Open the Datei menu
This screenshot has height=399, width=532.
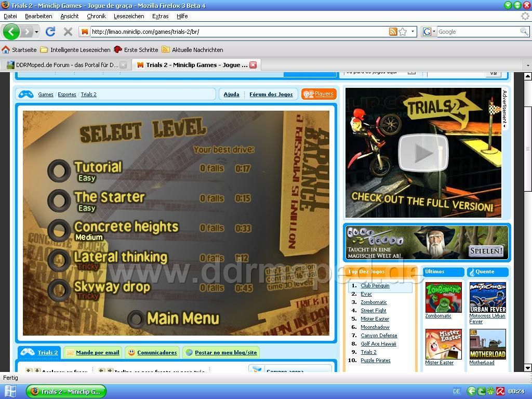pos(10,16)
